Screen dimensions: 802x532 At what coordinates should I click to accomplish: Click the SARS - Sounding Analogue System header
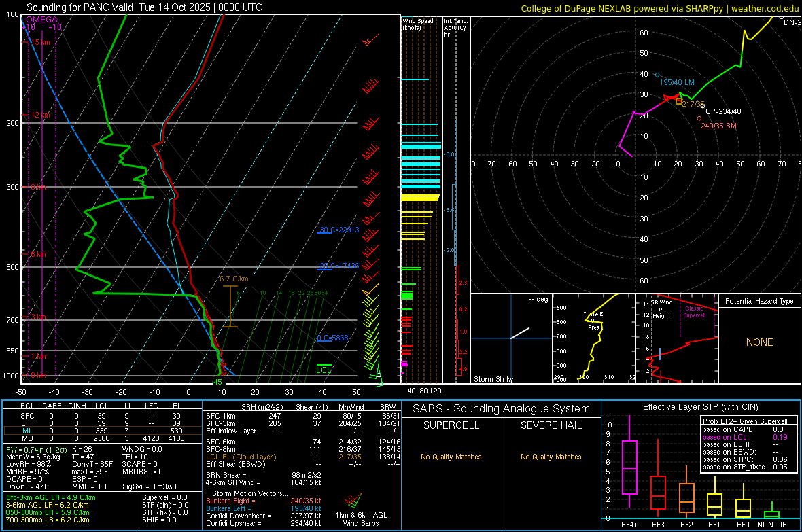click(x=501, y=409)
